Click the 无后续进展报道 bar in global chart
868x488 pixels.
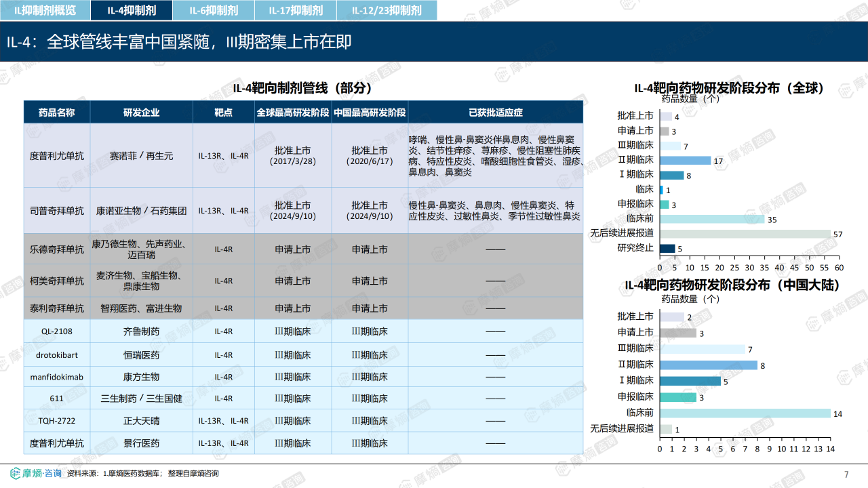[745, 234]
